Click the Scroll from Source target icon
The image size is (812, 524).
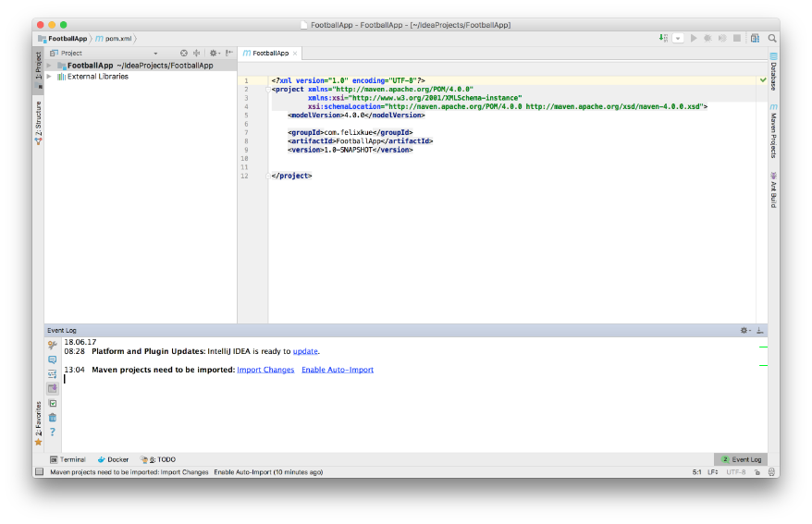point(183,54)
